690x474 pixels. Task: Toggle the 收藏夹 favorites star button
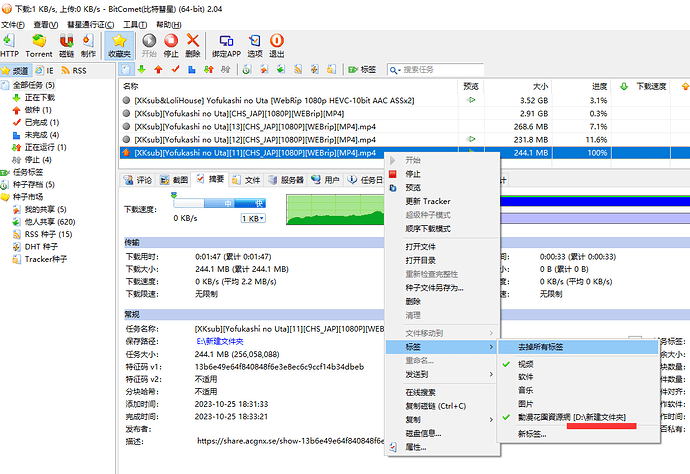[119, 45]
